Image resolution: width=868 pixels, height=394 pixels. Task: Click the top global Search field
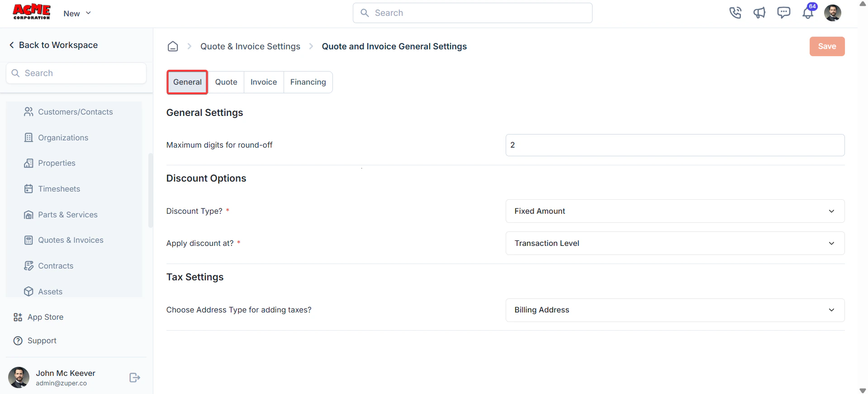pyautogui.click(x=472, y=13)
